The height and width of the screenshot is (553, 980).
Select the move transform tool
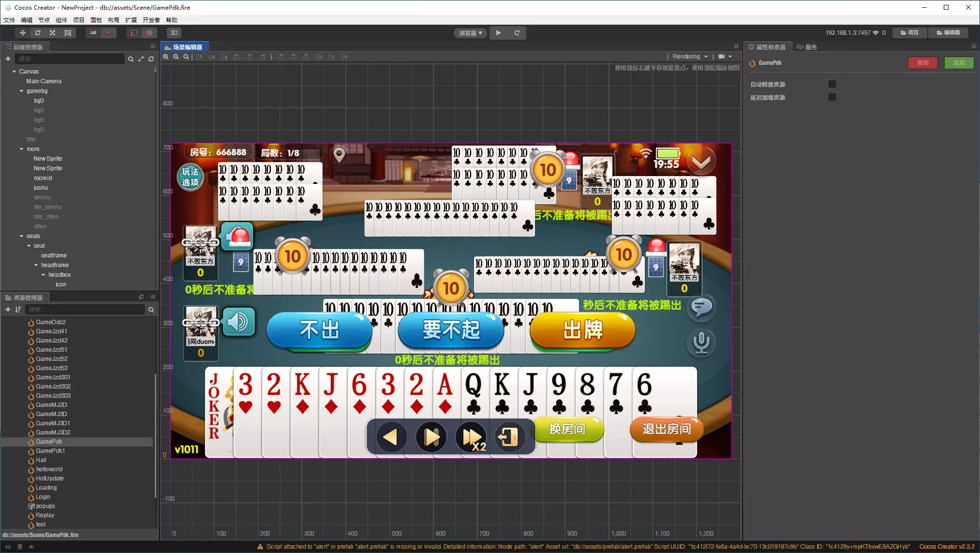(22, 33)
